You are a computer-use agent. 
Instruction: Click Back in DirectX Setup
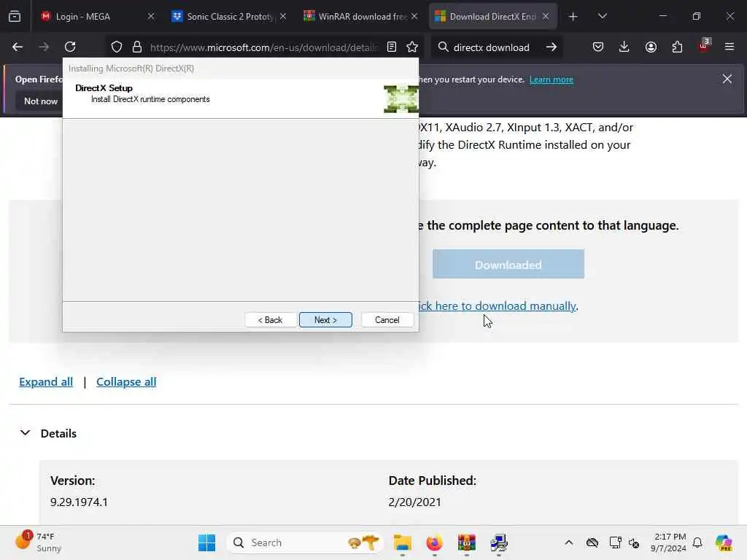(x=270, y=320)
